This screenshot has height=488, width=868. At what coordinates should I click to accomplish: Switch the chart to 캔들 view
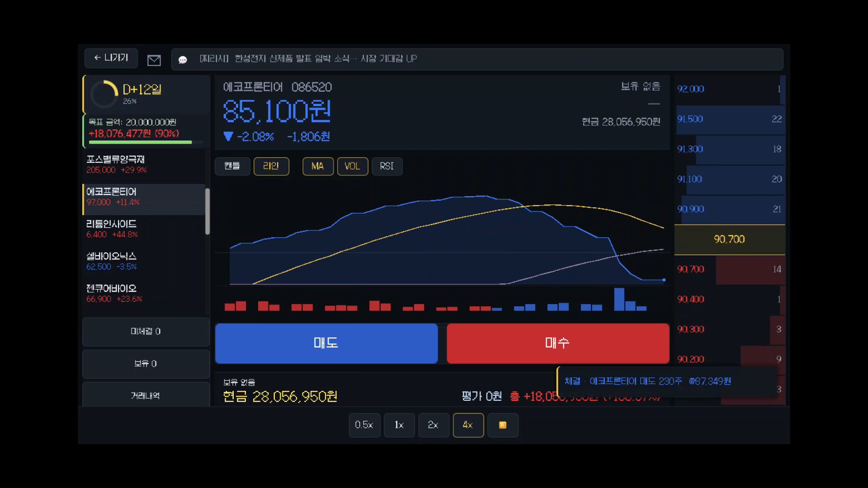click(x=232, y=166)
